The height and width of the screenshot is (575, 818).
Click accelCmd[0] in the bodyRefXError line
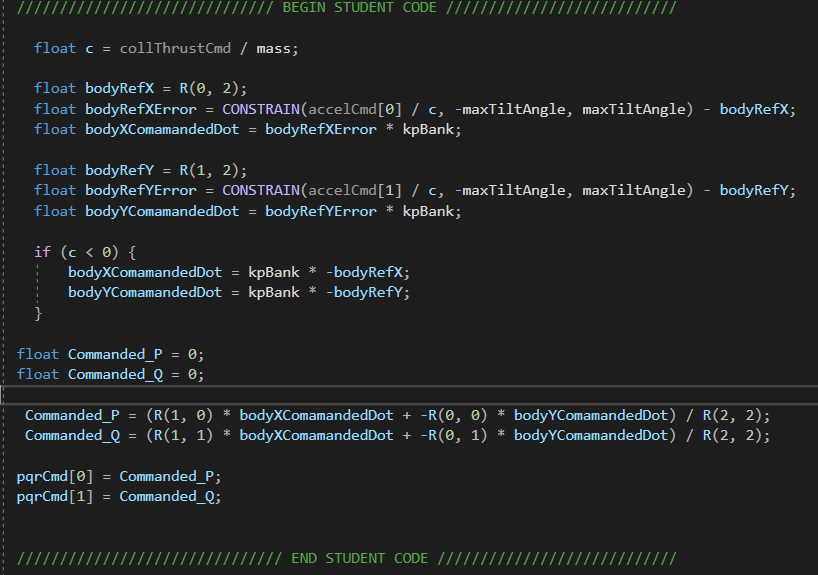pos(355,109)
